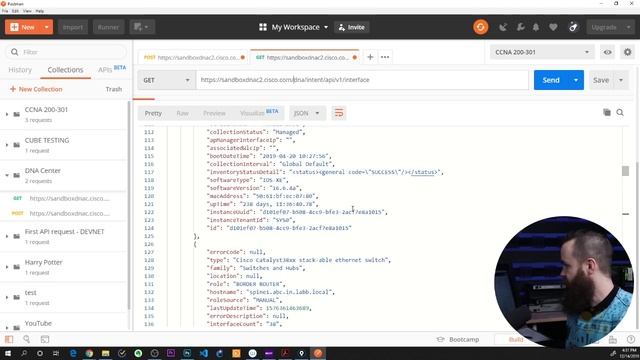Open the New button dropdown arrow
This screenshot has height=360, width=640.
(x=47, y=27)
